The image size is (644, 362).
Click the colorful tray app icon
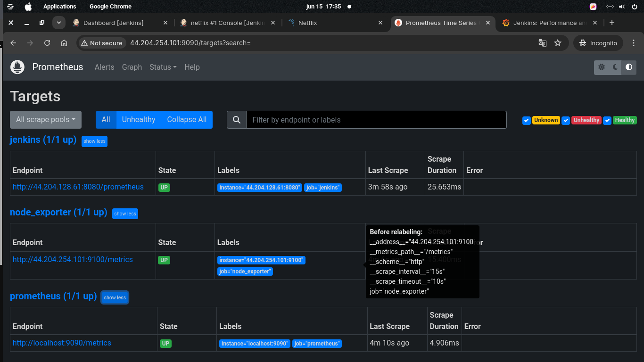pos(593,7)
